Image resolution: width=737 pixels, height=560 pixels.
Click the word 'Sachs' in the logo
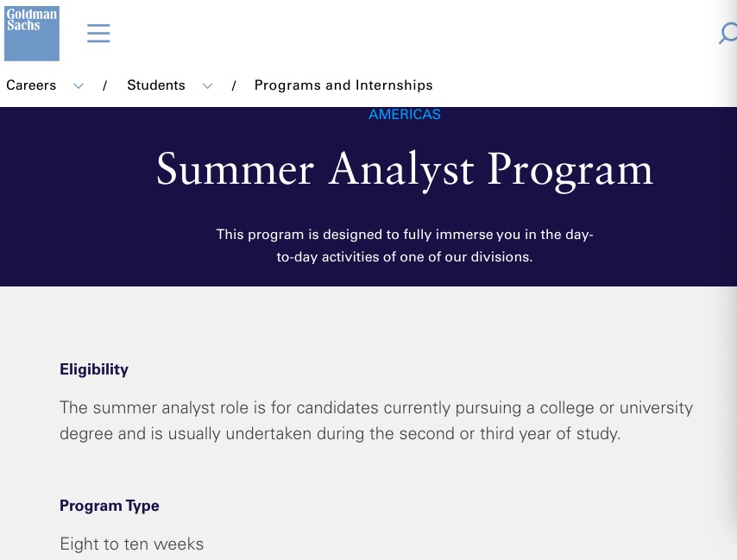coord(24,26)
